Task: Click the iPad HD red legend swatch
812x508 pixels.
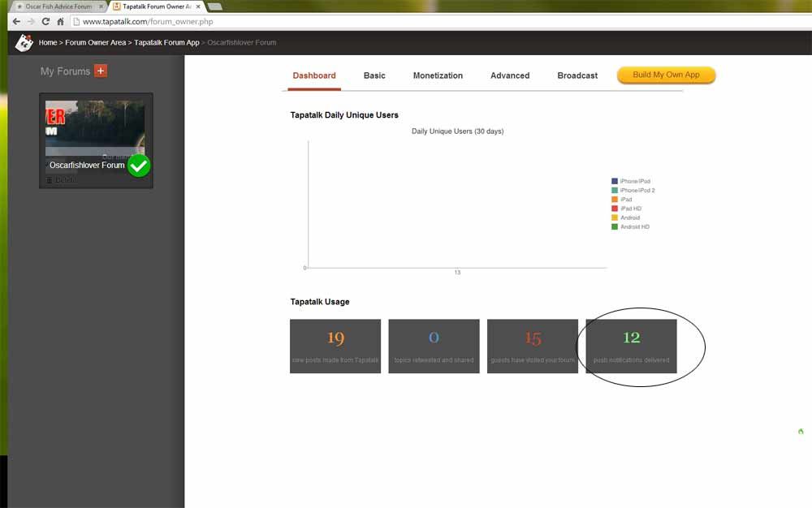Action: 615,209
